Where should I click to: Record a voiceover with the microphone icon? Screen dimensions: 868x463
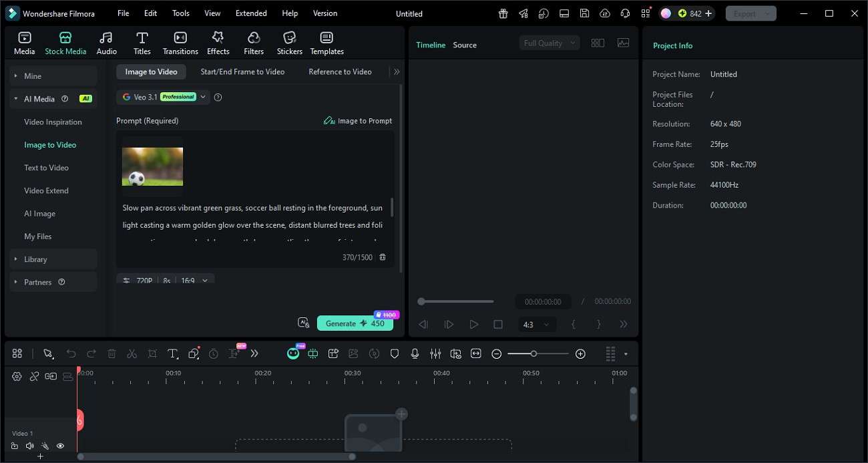[x=415, y=353]
